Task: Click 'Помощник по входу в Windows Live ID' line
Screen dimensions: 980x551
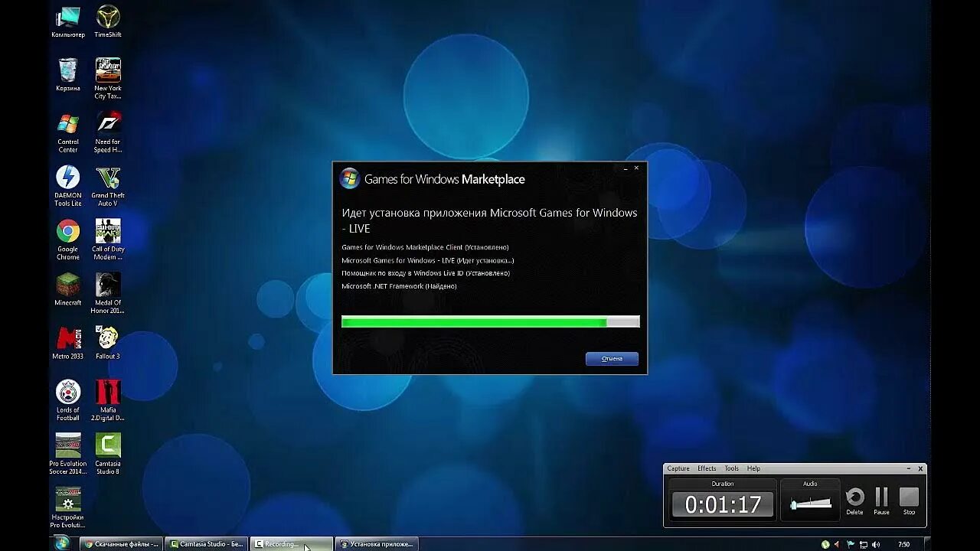Action: tap(426, 273)
